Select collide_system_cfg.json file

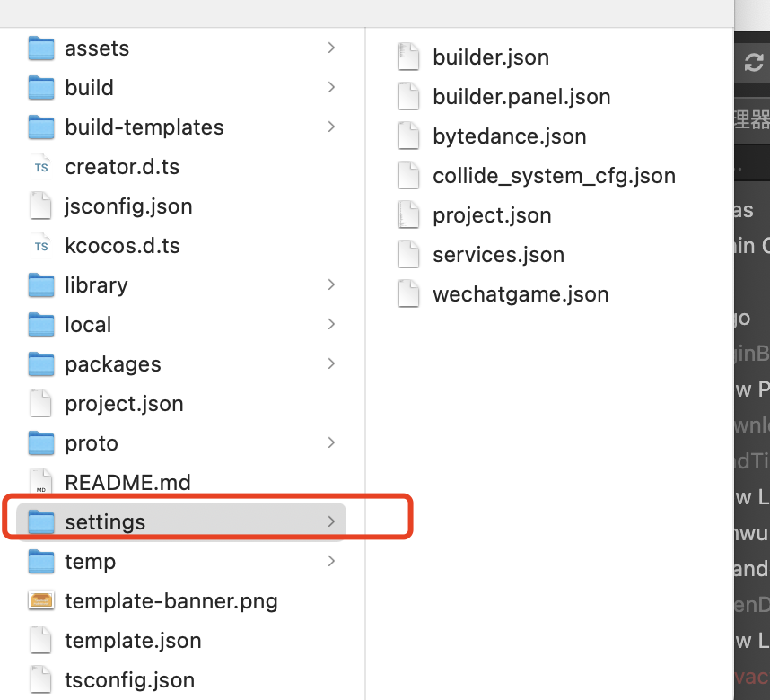[554, 176]
